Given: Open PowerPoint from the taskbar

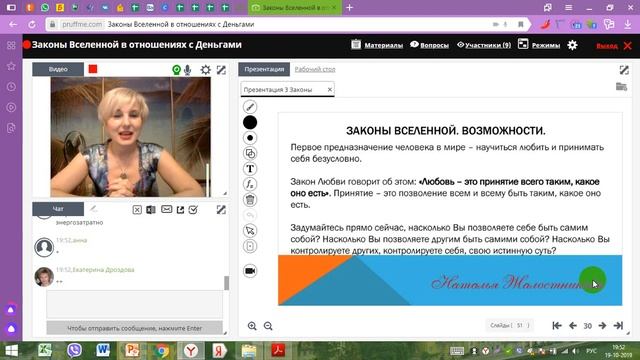Looking at the screenshot, I should (x=132, y=350).
